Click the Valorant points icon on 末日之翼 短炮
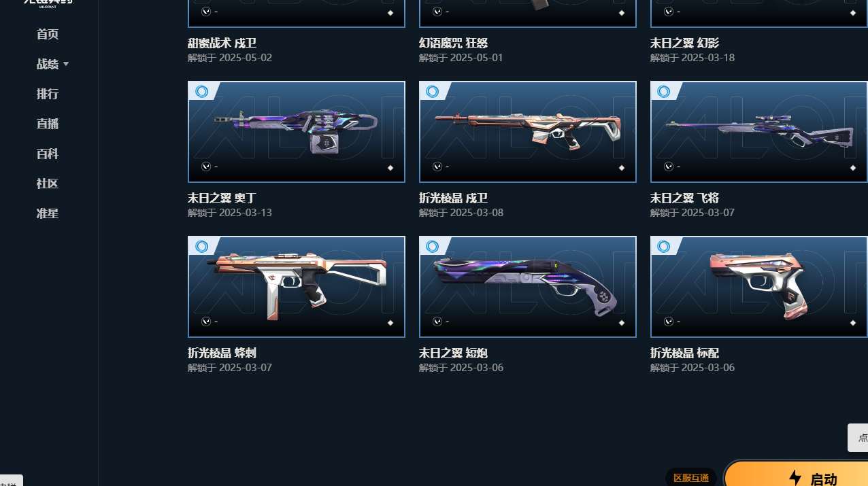This screenshot has height=486, width=868. (x=437, y=322)
